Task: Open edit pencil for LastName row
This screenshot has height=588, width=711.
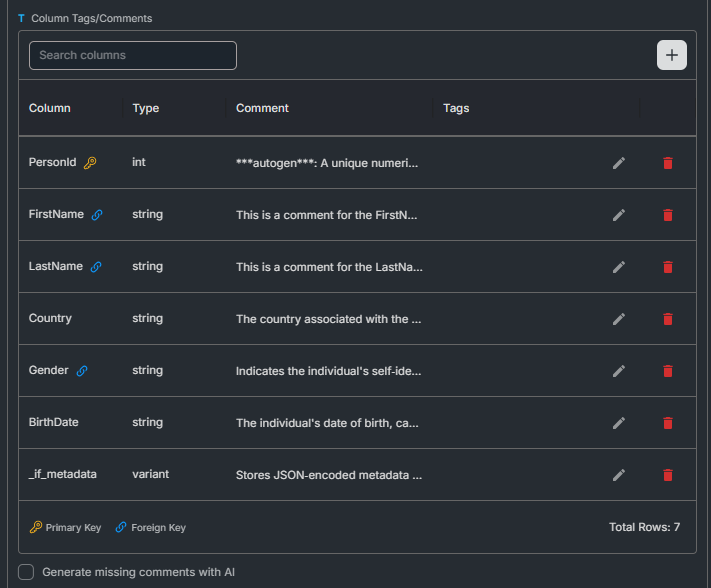Action: click(x=619, y=267)
